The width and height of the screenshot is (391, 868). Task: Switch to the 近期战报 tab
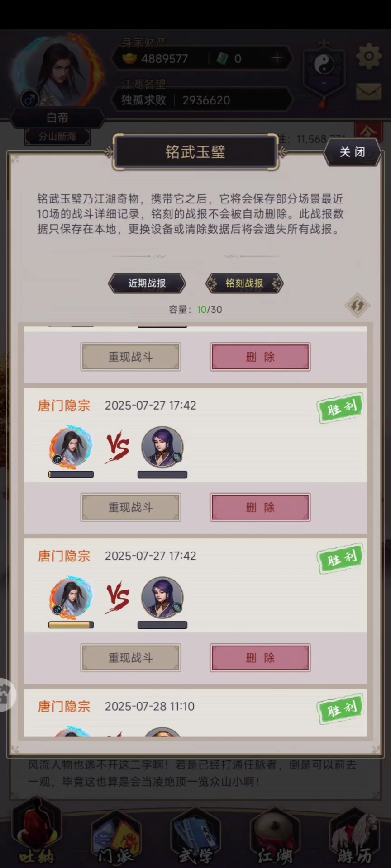pyautogui.click(x=147, y=283)
